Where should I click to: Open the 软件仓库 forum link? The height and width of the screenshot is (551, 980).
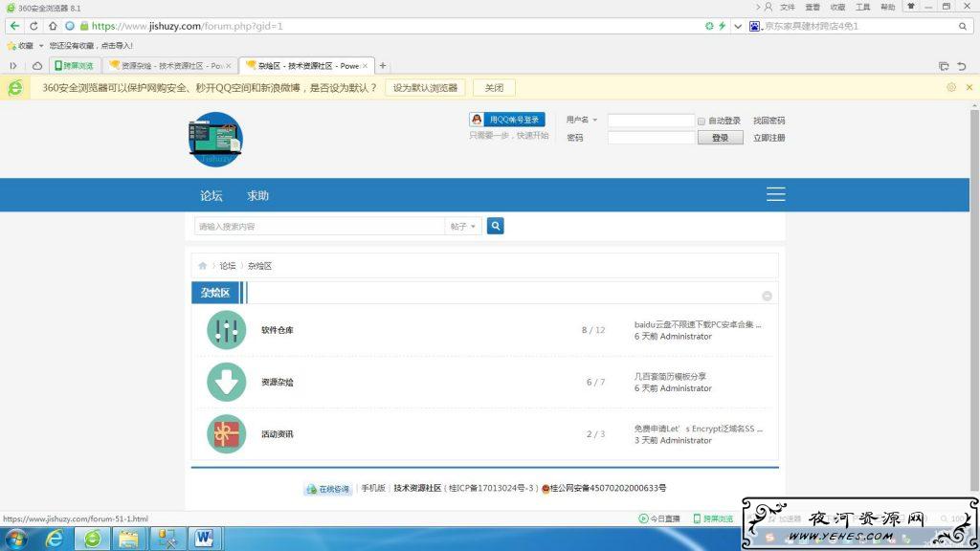coord(278,330)
